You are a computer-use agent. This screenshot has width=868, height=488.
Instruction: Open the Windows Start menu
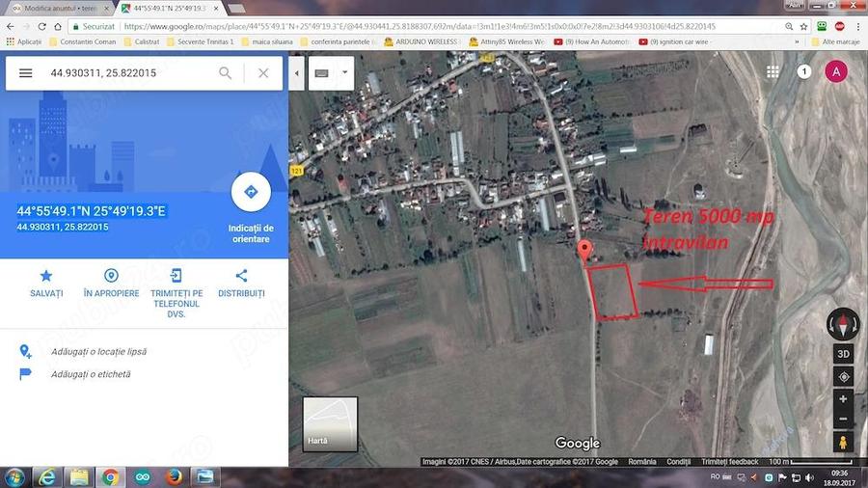pyautogui.click(x=14, y=477)
